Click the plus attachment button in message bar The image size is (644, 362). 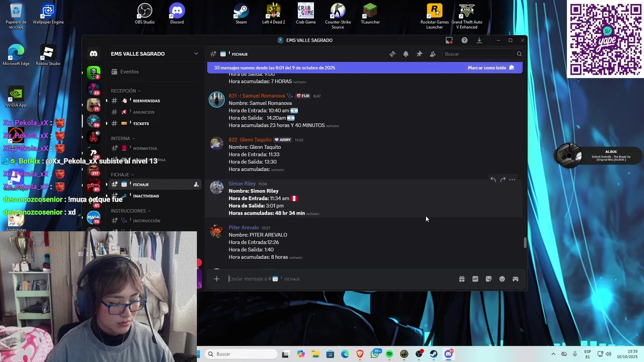coord(216,279)
